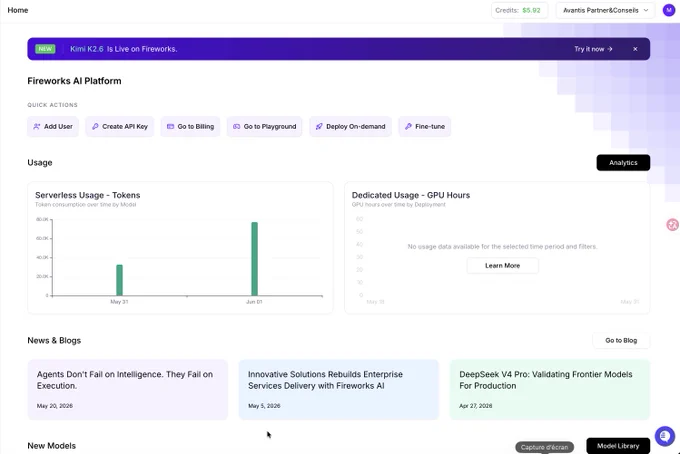This screenshot has width=680, height=454.
Task: Click the Fine-tune wrench icon
Action: pos(408,127)
